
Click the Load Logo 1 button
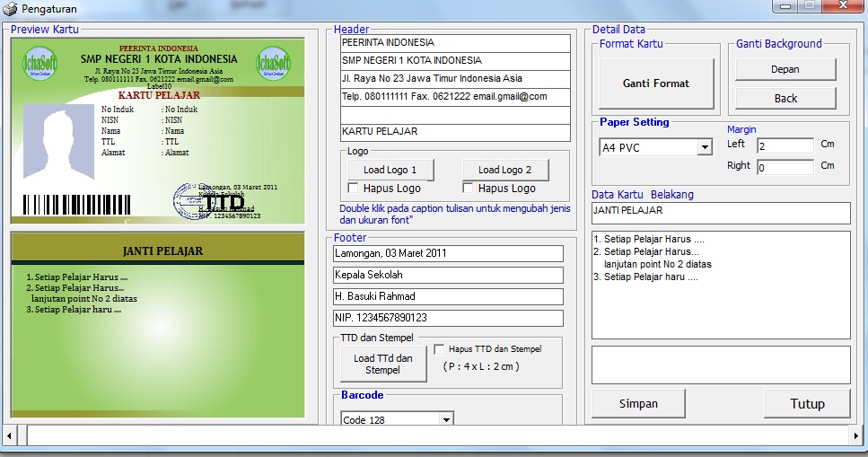tap(390, 170)
